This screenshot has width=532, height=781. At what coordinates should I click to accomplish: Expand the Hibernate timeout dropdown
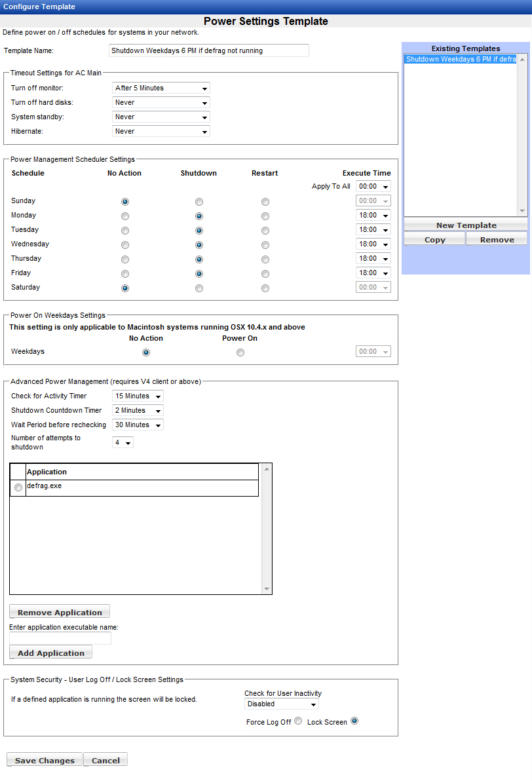click(161, 132)
